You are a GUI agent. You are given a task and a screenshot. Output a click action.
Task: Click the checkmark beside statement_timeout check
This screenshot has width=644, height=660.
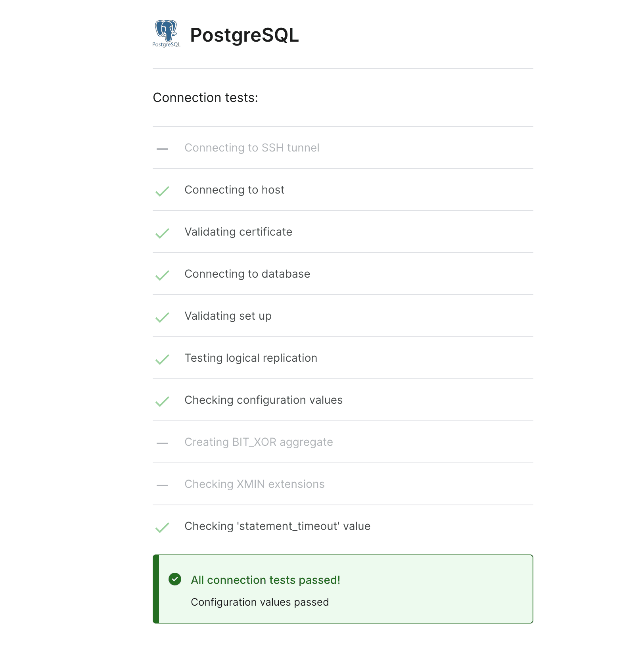click(162, 528)
